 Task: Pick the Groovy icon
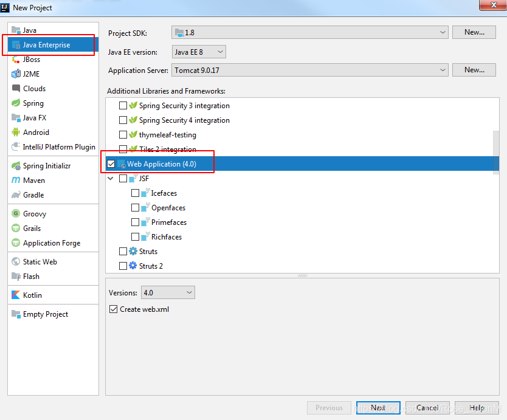pos(16,214)
